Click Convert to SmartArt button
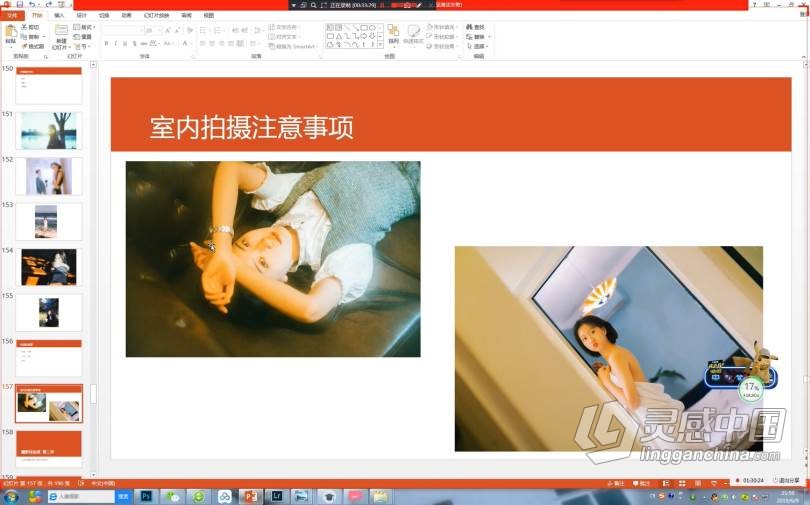Image resolution: width=810 pixels, height=505 pixels. pos(292,46)
